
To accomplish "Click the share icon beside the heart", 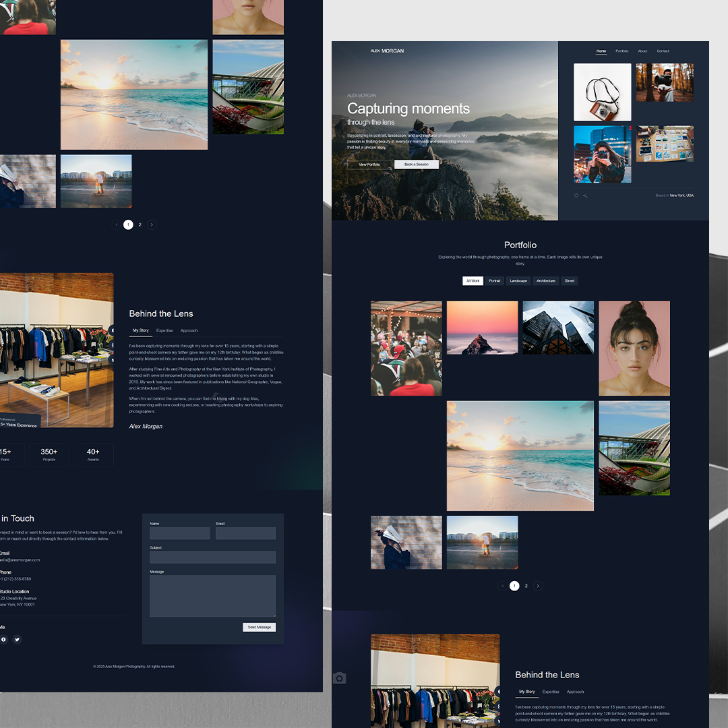I will 585,195.
